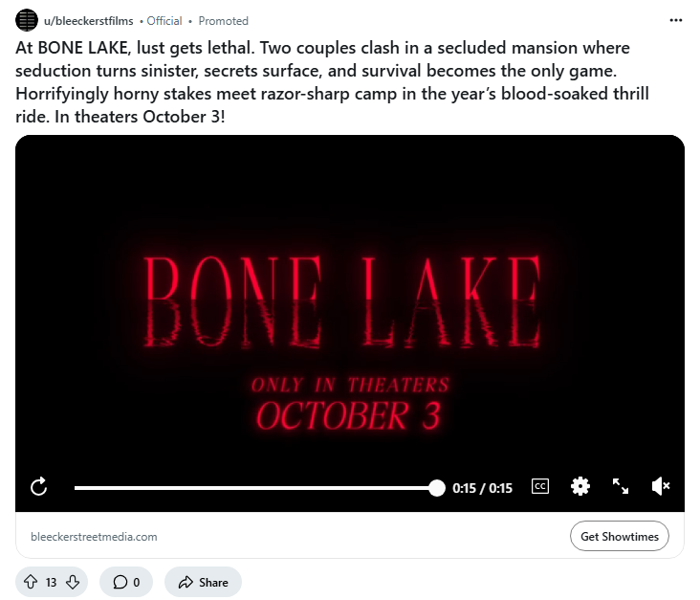Open the three-dot post options menu

(x=676, y=20)
